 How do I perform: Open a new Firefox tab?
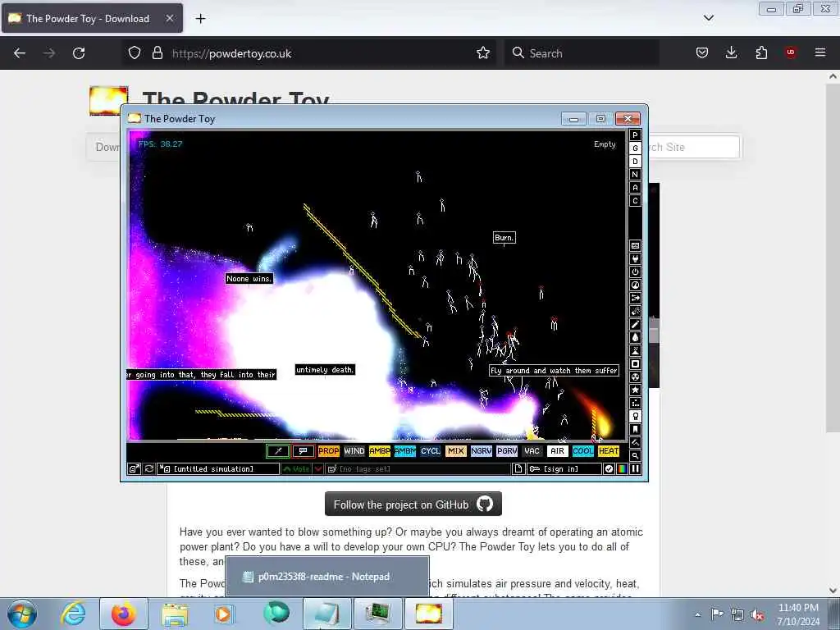[x=200, y=19]
